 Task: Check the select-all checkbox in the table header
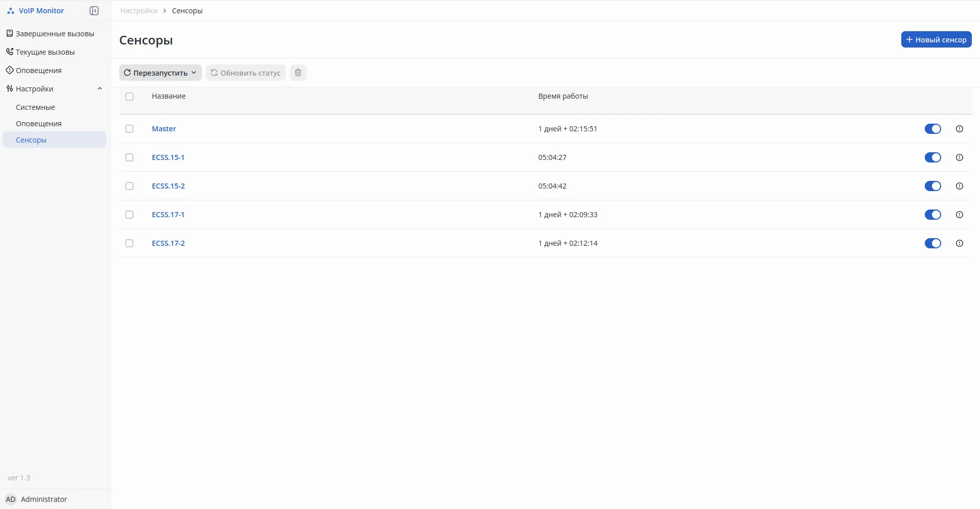pos(129,97)
